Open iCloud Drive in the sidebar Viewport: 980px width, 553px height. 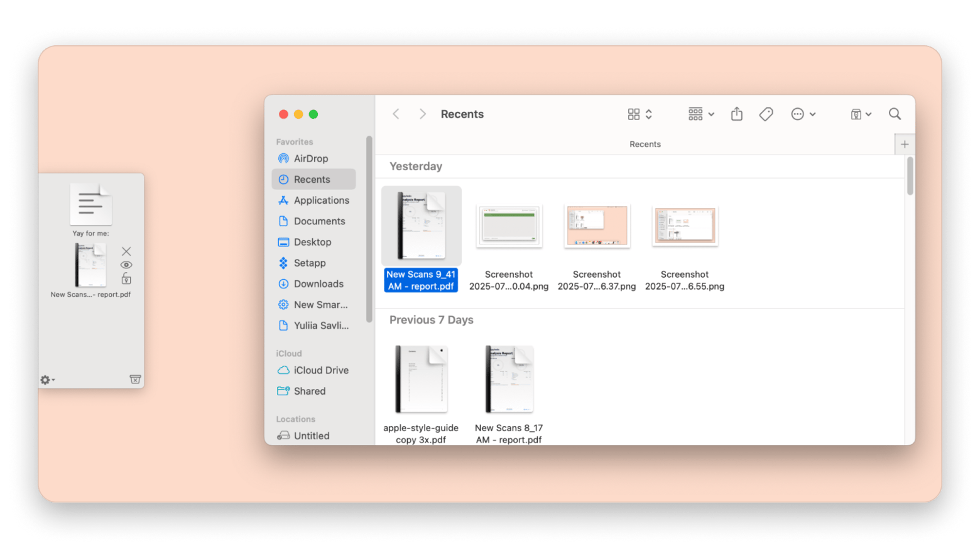point(320,370)
